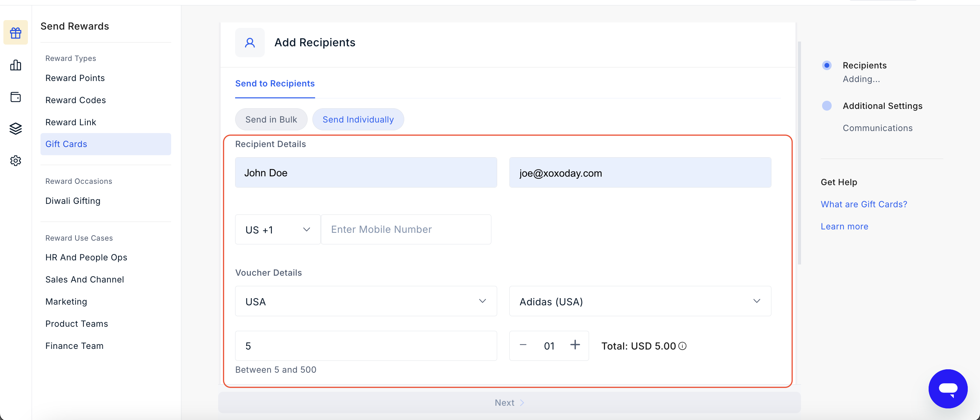Open Sales And Channel use case
This screenshot has height=420, width=980.
pyautogui.click(x=84, y=280)
